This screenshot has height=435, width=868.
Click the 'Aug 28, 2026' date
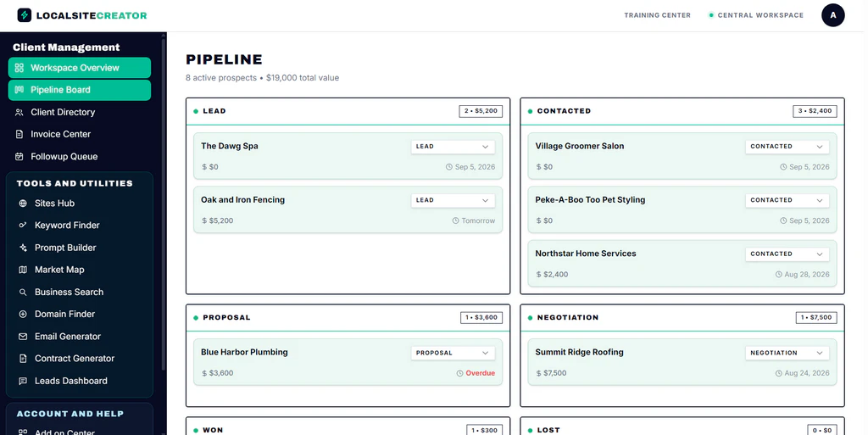807,274
